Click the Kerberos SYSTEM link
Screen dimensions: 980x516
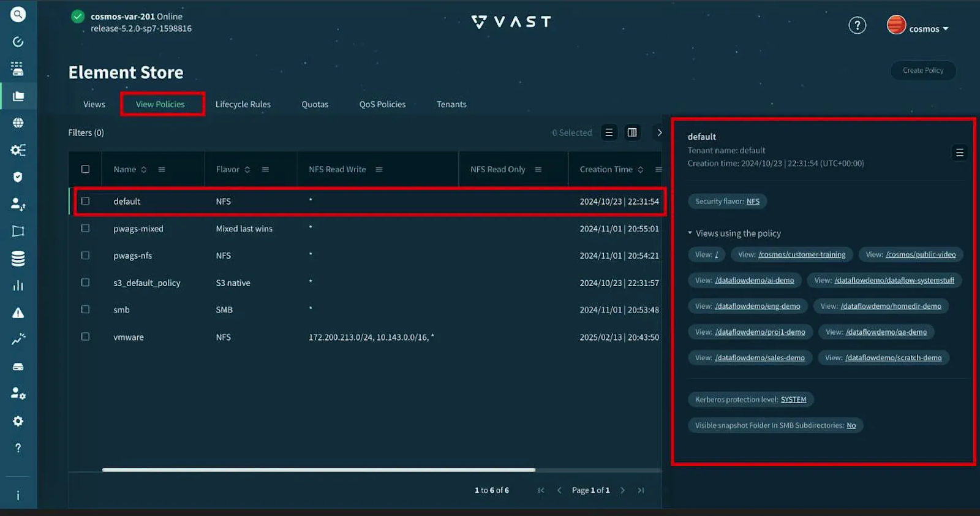tap(793, 400)
